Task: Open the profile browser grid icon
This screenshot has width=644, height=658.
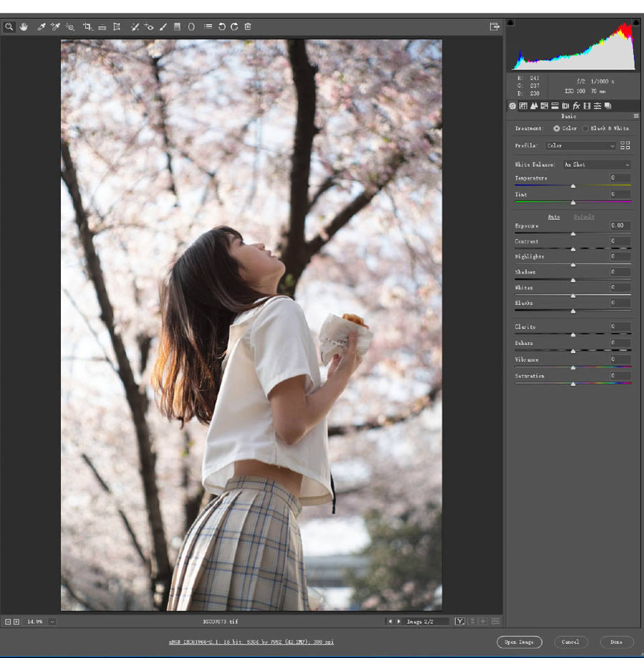Action: tap(625, 145)
